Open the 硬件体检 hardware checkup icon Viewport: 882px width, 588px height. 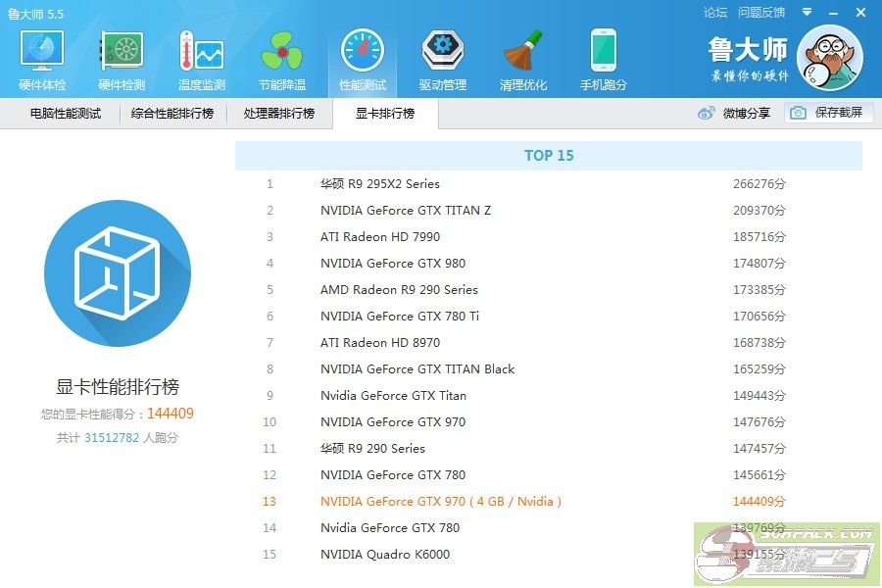click(41, 51)
